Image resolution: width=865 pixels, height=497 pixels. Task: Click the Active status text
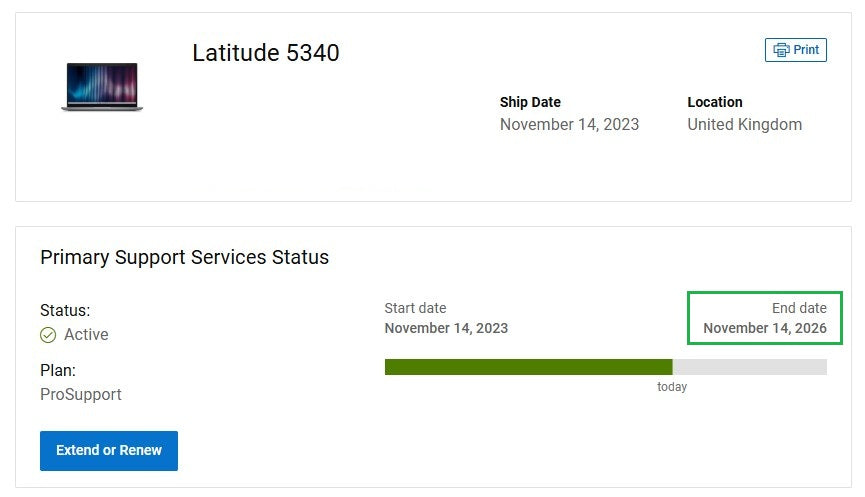[x=86, y=335]
